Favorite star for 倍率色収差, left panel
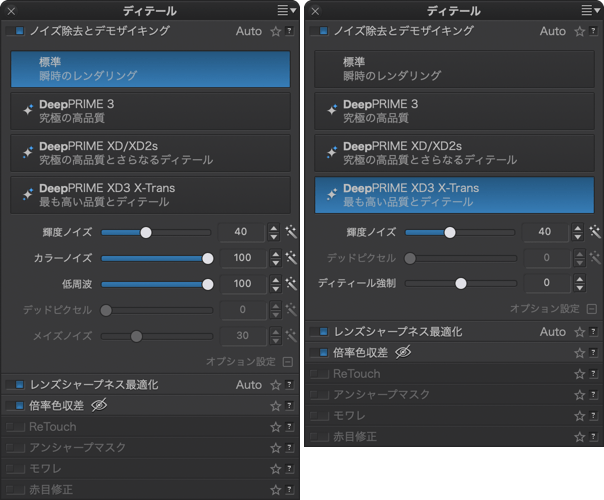The width and height of the screenshot is (604, 500). coord(275,406)
